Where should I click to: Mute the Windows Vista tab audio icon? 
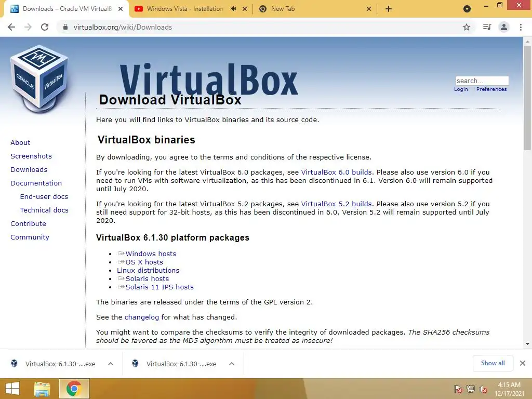click(x=233, y=9)
